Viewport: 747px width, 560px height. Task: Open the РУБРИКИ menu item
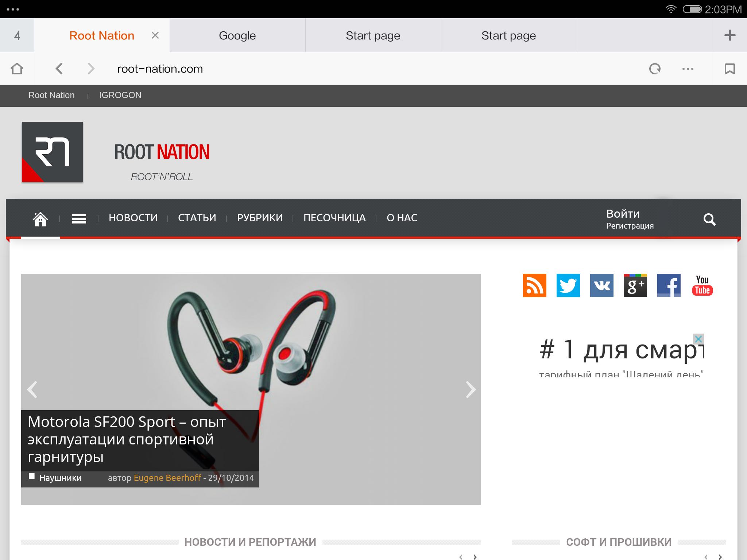click(260, 218)
